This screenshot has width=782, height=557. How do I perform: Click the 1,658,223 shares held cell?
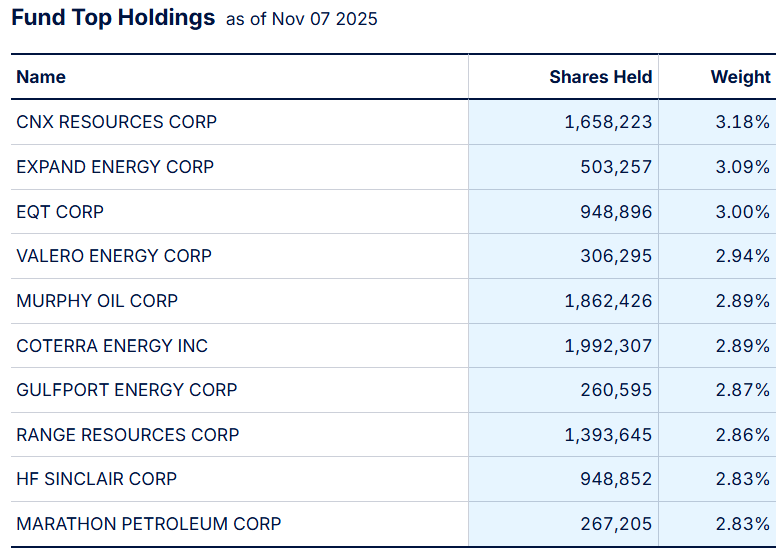coord(608,122)
